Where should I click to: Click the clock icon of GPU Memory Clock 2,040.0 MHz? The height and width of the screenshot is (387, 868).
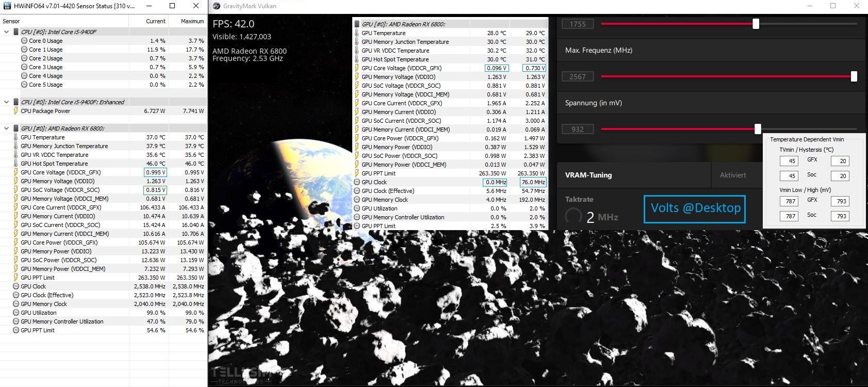point(16,304)
